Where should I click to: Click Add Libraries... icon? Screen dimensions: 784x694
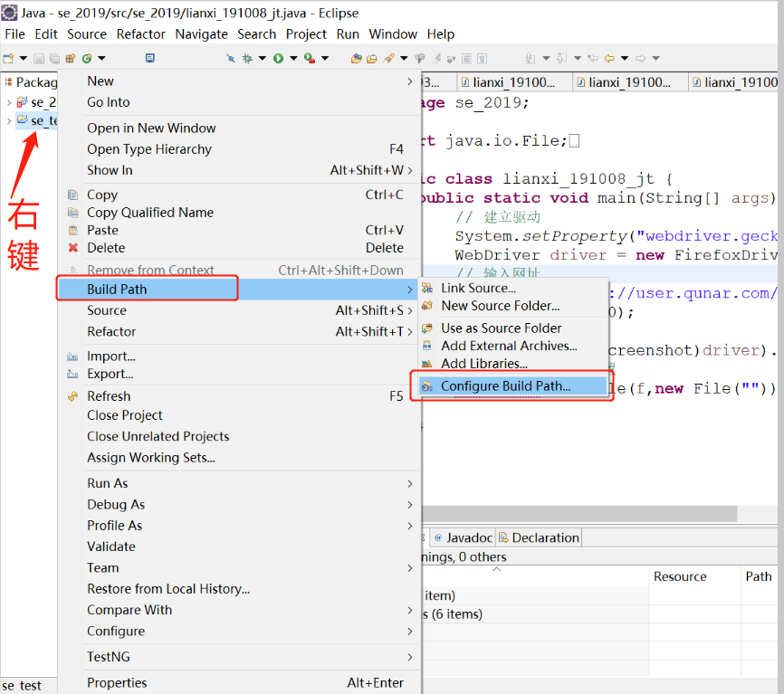click(427, 364)
